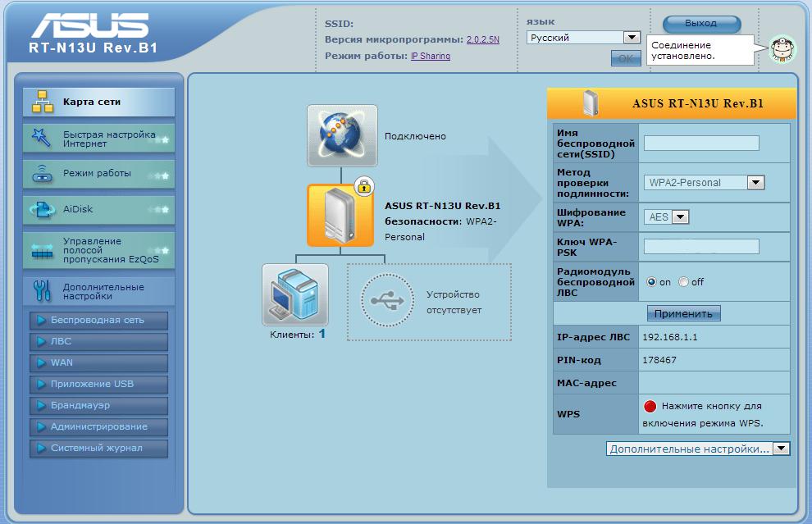Click the USB device icon
This screenshot has height=524, width=812.
tap(387, 301)
